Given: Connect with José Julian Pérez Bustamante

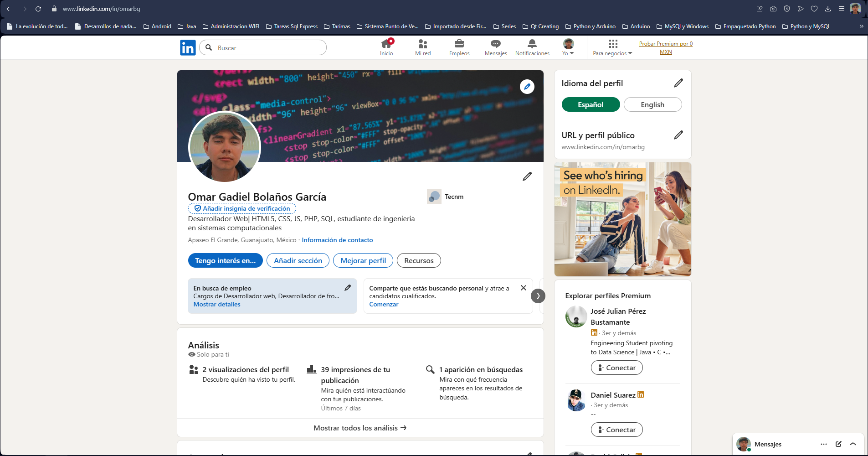Looking at the screenshot, I should (616, 368).
